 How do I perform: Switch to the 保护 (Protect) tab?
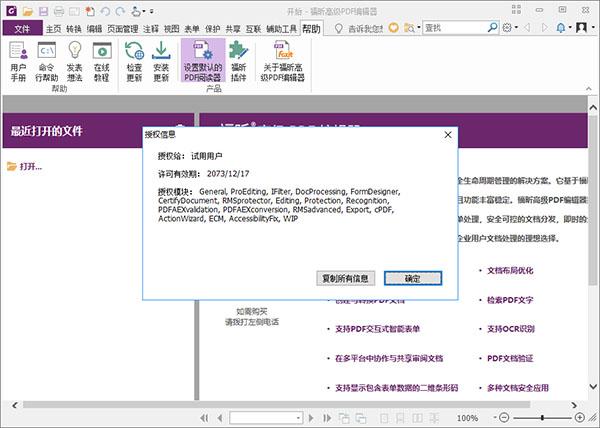click(x=213, y=29)
